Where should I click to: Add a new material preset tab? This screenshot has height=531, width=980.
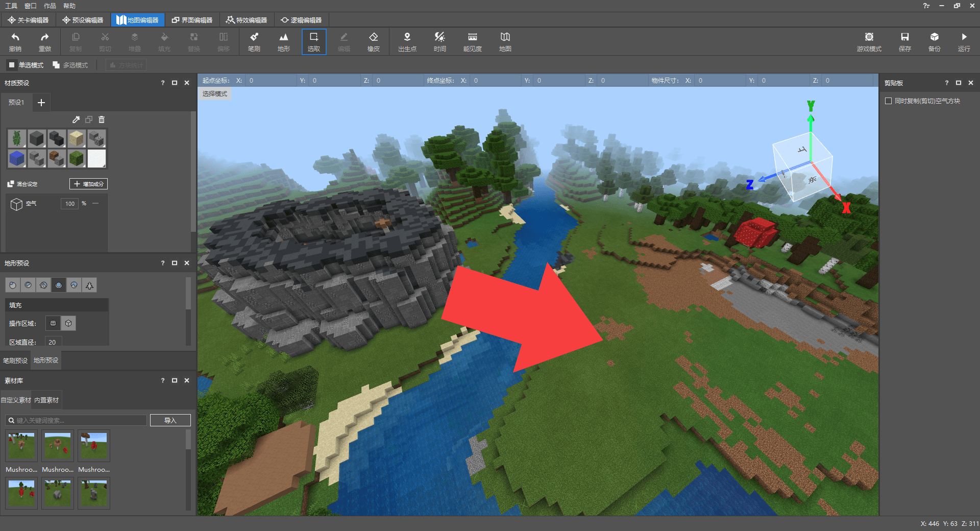pyautogui.click(x=41, y=102)
